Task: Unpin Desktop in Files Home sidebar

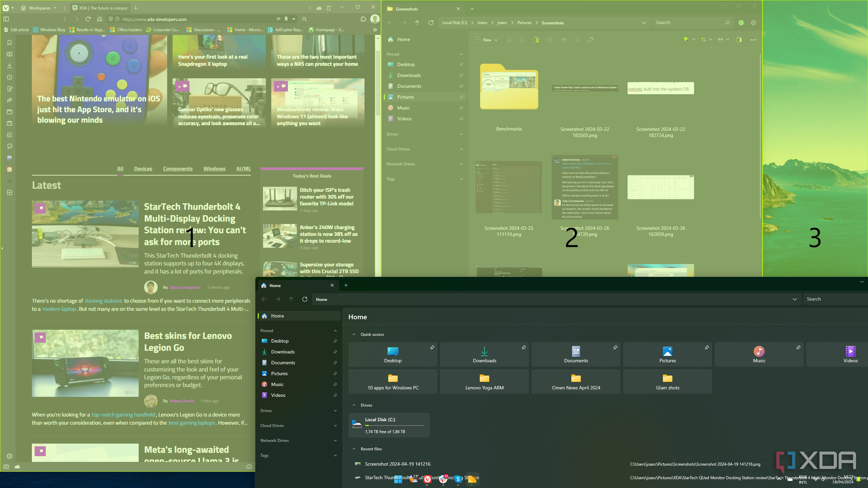Action: click(335, 341)
